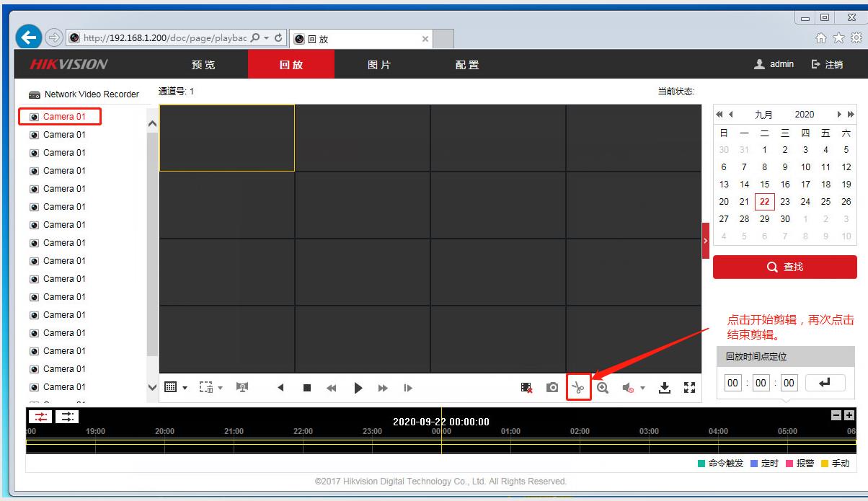Enable digital zoom magnifier icon
The width and height of the screenshot is (868, 501).
click(603, 388)
